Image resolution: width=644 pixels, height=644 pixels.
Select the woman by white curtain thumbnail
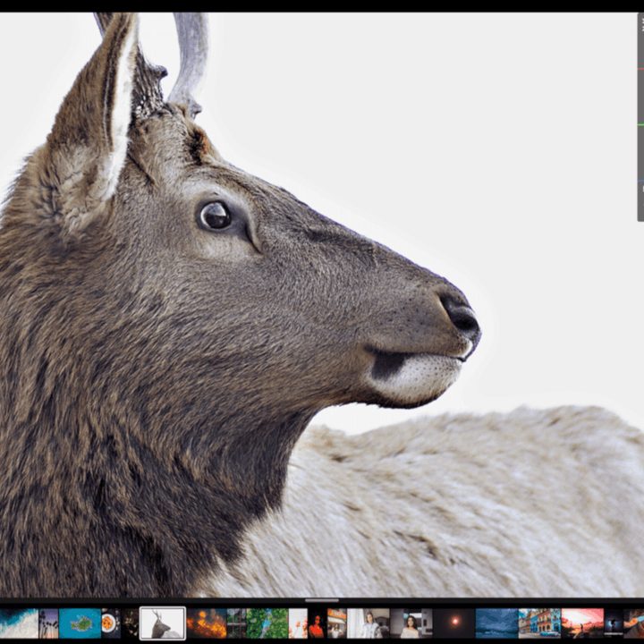tap(369, 623)
